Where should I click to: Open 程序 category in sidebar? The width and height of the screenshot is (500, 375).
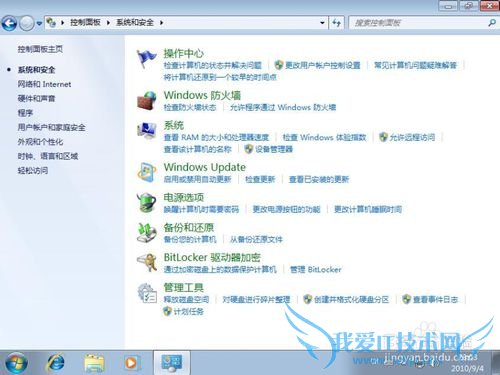pos(25,113)
